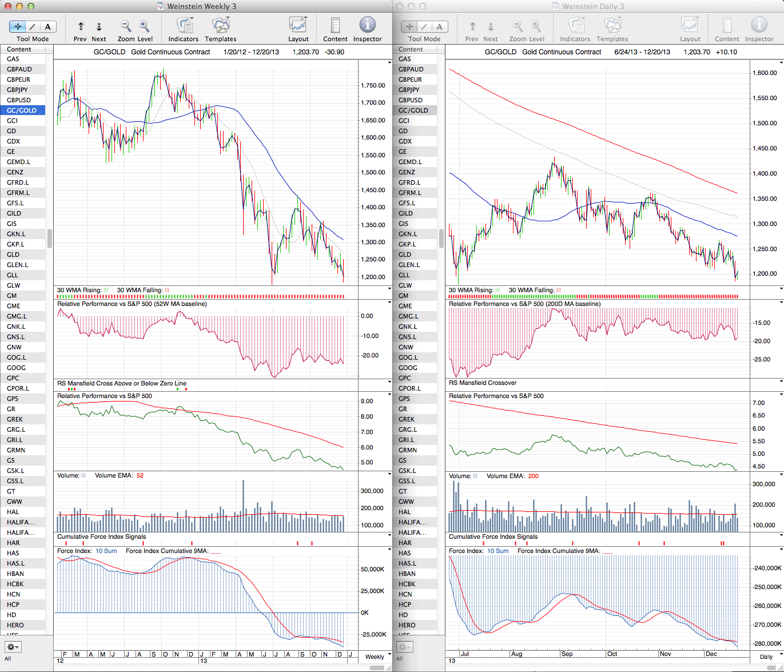Toggle the Content list from Weekly toolbar
Viewport: 784px width, 672px height.
(335, 26)
